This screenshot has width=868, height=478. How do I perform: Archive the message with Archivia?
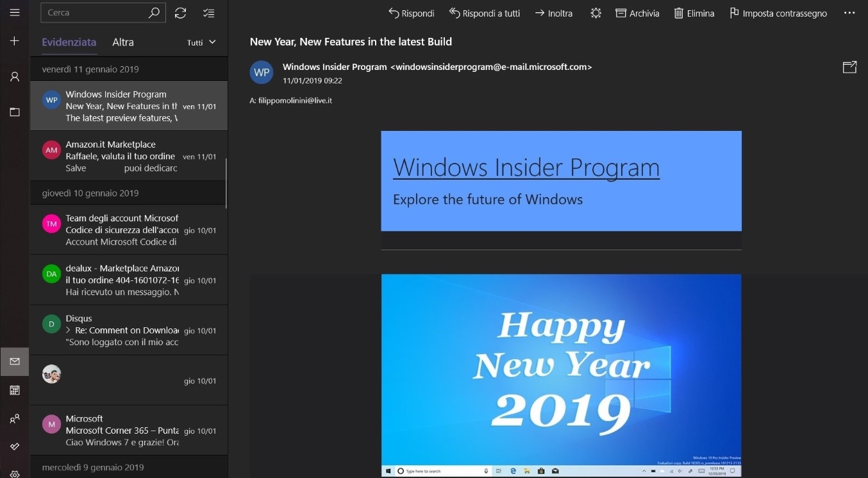pos(637,13)
